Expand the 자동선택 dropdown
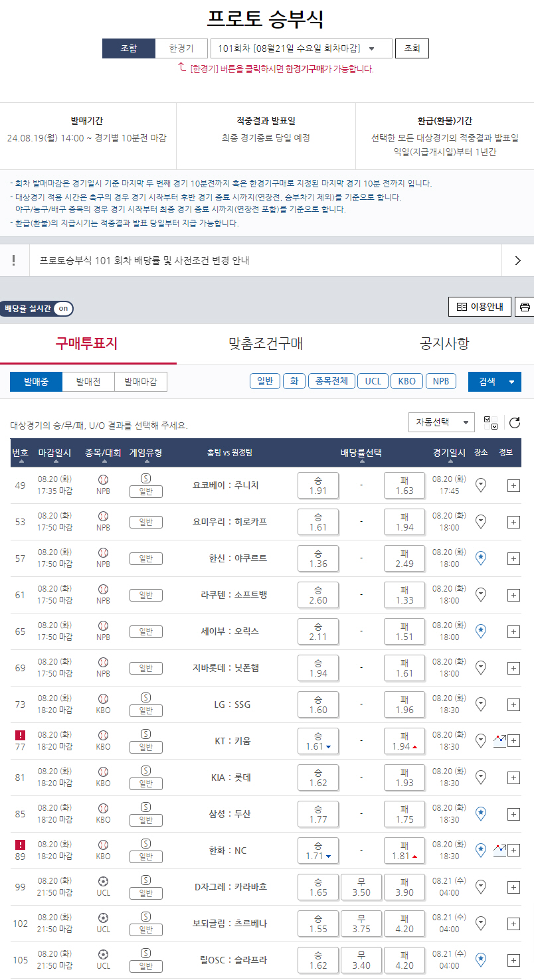The height and width of the screenshot is (980, 534). pos(441,422)
